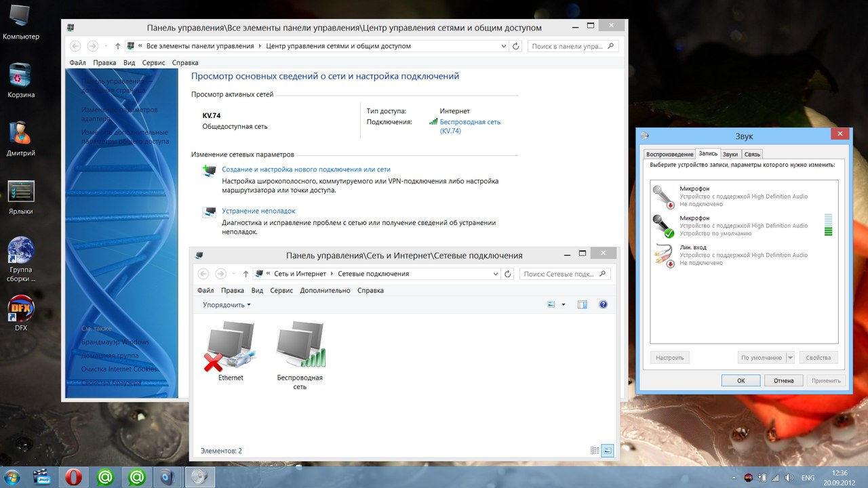Expand the view options dropdown arrow
Viewport: 868px width, 488px height.
564,305
